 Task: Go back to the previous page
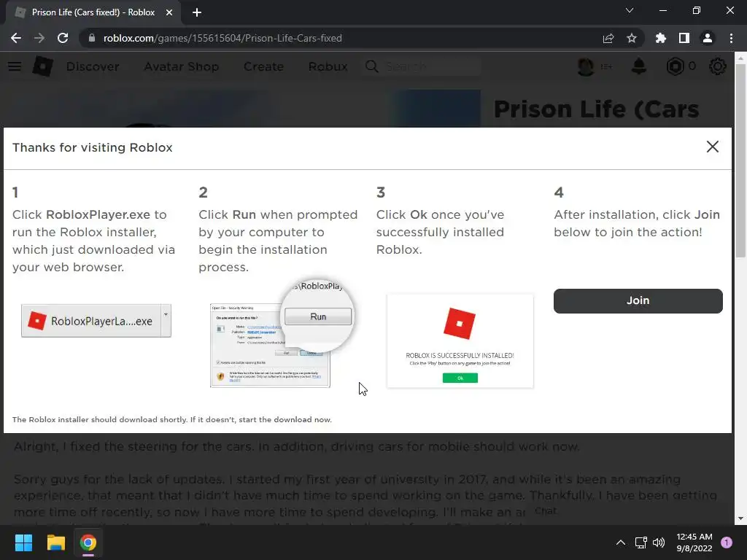16,38
